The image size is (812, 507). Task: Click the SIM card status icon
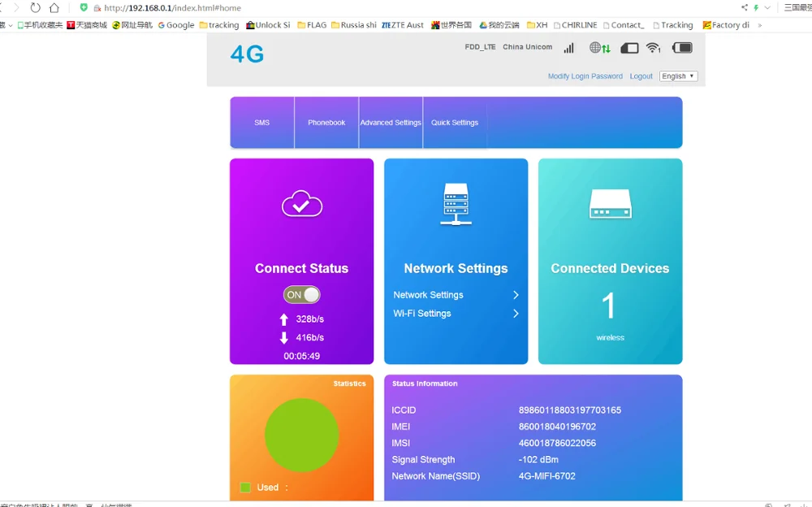pyautogui.click(x=629, y=48)
